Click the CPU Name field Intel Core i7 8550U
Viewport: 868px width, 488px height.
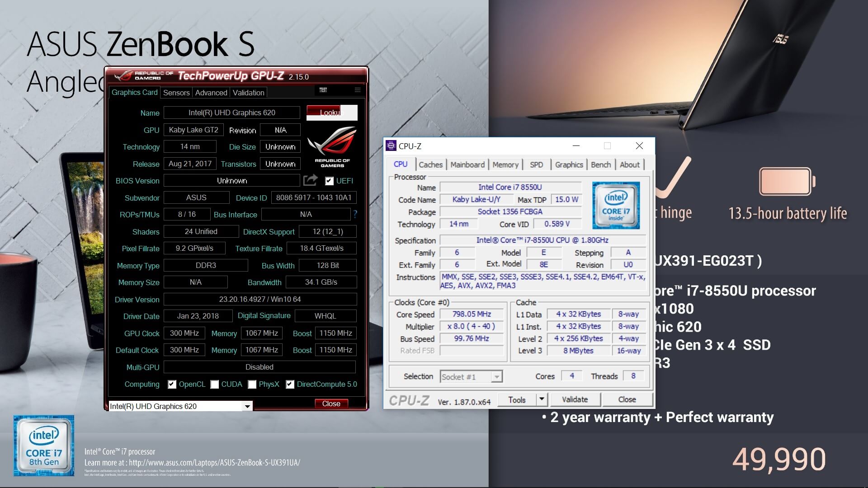pyautogui.click(x=510, y=187)
